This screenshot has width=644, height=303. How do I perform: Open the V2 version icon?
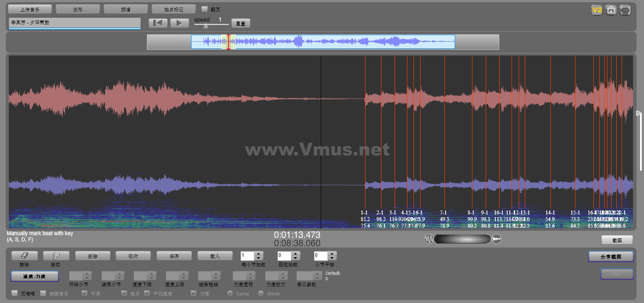tap(596, 10)
